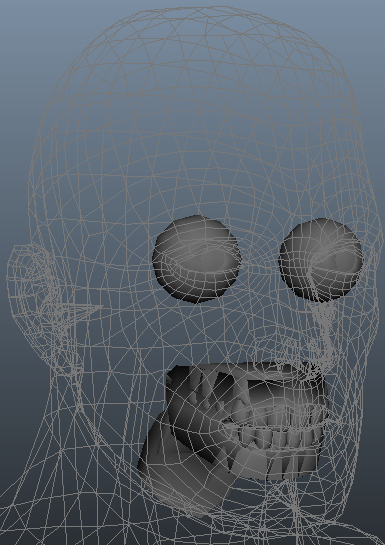Viewport: 385px width, 545px height.
Task: Select the left shaded eyeball sphere
Action: tap(197, 259)
